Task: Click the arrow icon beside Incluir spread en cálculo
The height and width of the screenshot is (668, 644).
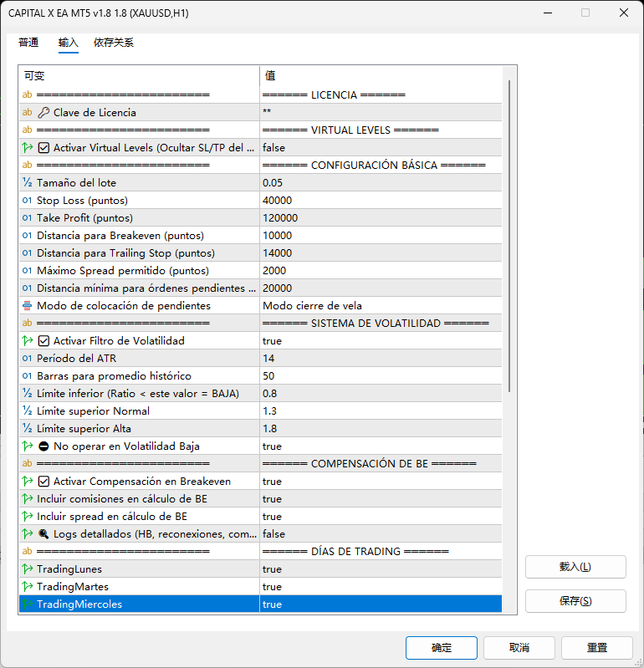Action: (x=28, y=517)
